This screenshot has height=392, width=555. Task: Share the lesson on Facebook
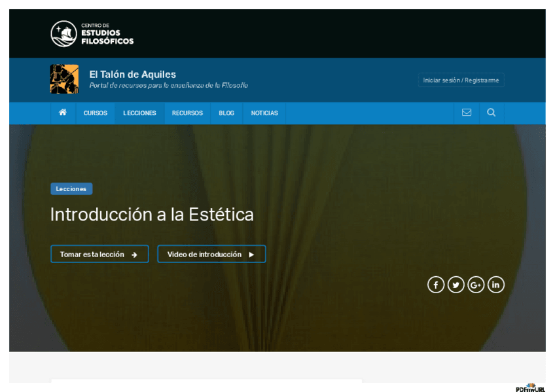(436, 285)
